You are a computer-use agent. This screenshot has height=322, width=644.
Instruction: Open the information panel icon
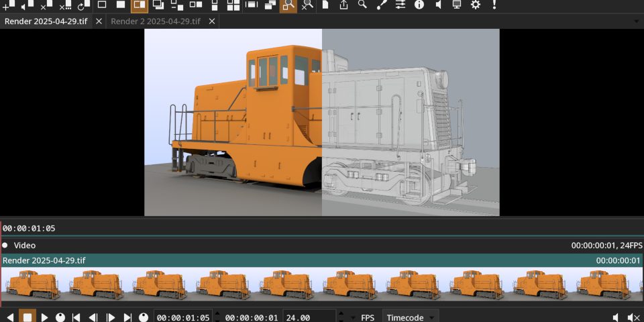coord(419,5)
